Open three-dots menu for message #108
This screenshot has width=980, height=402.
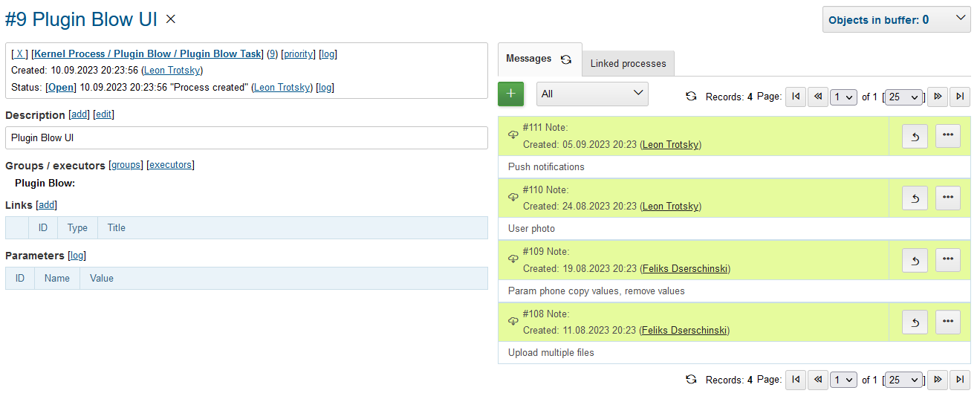point(947,322)
